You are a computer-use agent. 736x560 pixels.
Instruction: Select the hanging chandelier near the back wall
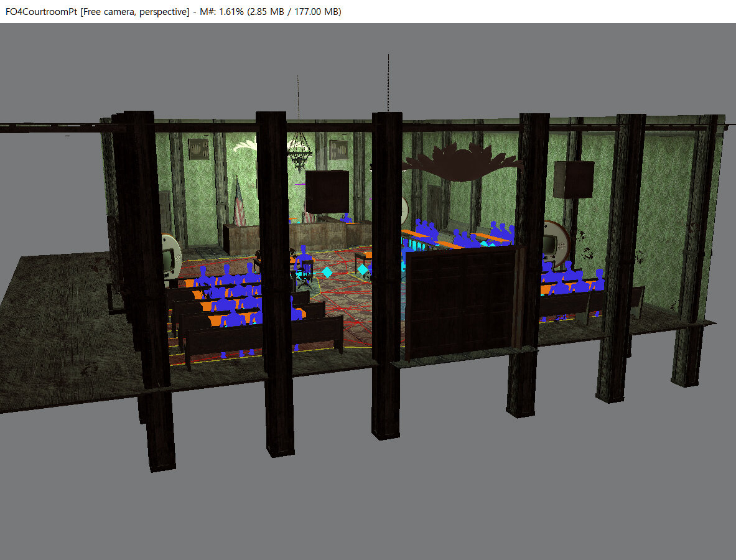(299, 152)
